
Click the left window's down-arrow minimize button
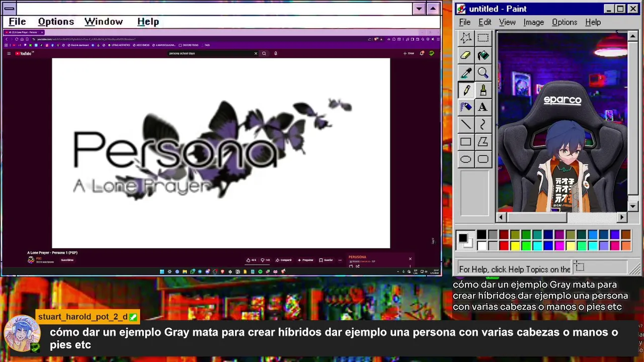click(419, 9)
